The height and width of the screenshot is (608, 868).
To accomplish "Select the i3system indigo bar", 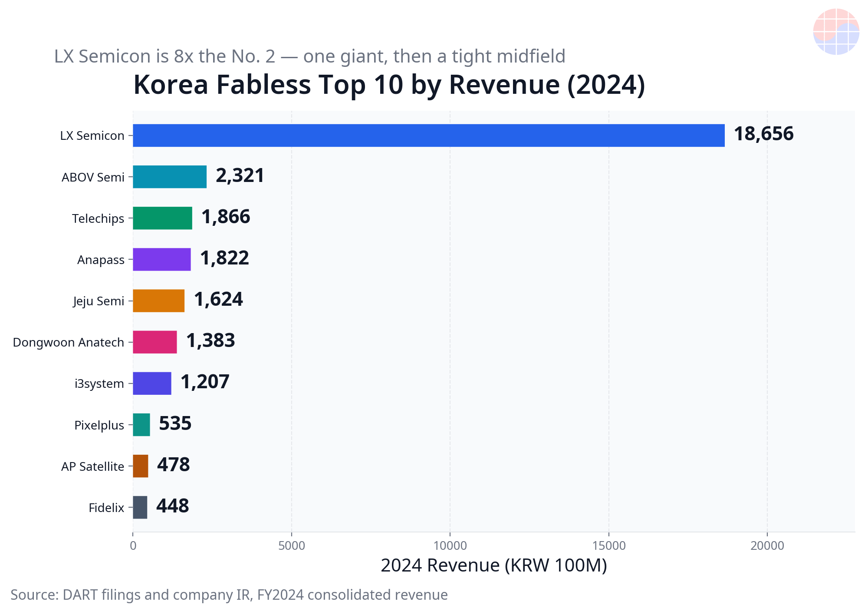I will tap(152, 383).
